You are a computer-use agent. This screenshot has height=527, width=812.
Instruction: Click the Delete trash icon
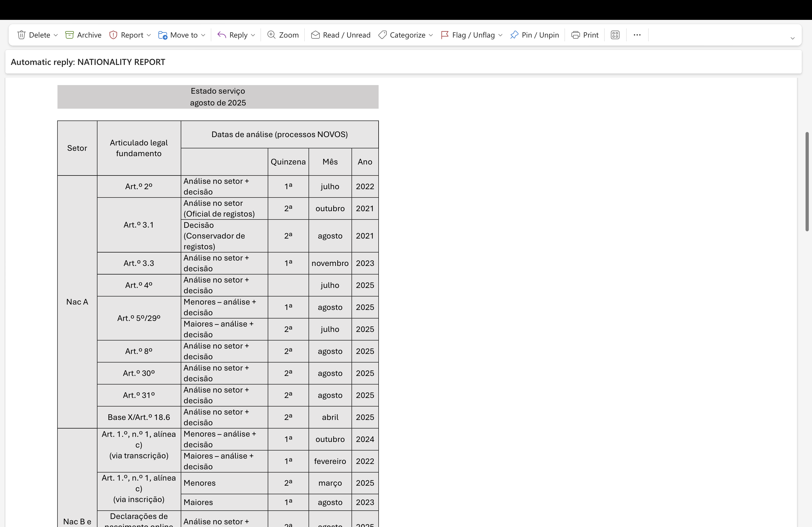pyautogui.click(x=21, y=35)
